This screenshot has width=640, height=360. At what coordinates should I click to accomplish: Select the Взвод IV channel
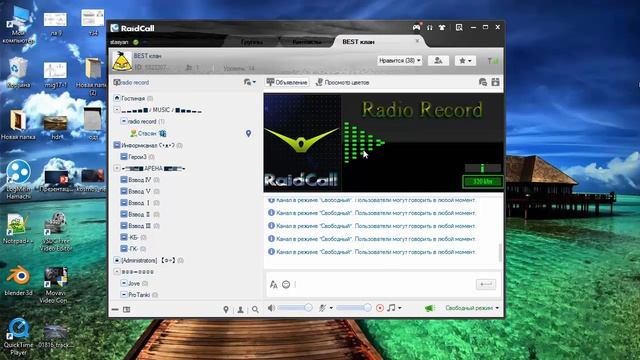(140, 180)
